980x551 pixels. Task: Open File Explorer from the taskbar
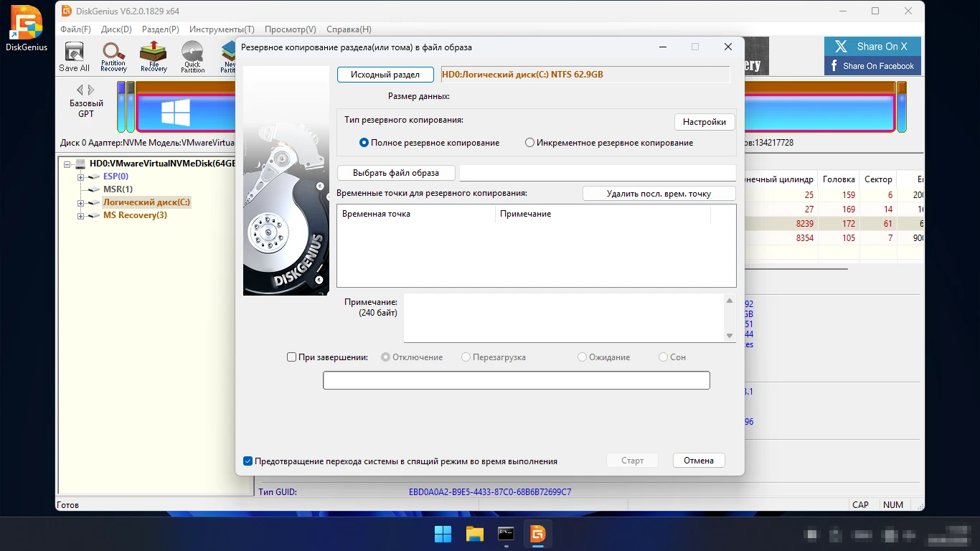[475, 534]
